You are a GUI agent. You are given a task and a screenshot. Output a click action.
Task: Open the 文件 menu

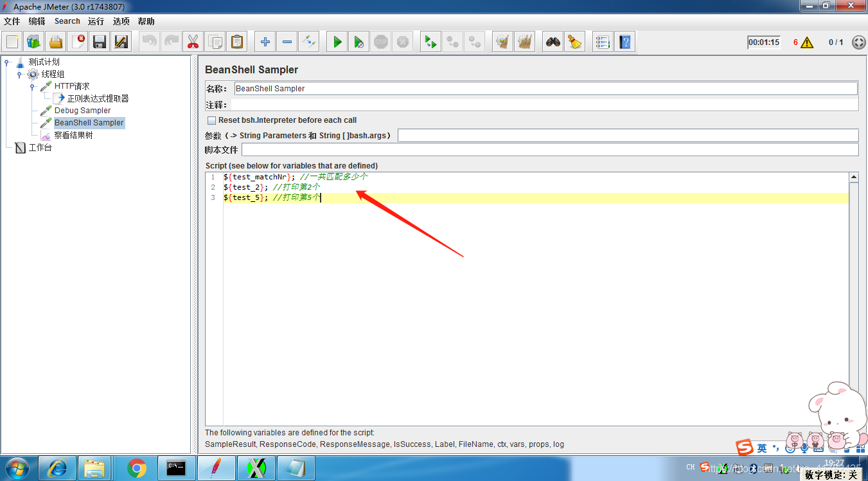point(12,21)
